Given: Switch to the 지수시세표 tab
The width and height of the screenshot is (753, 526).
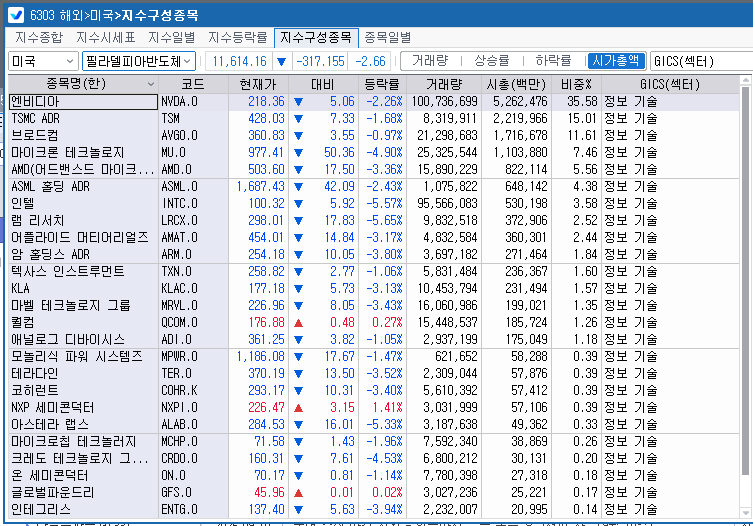Looking at the screenshot, I should pos(106,37).
